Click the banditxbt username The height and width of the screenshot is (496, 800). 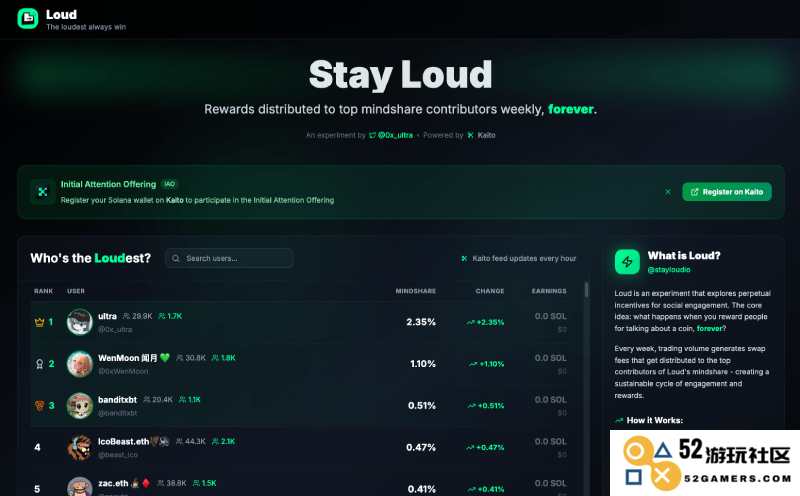click(117, 400)
